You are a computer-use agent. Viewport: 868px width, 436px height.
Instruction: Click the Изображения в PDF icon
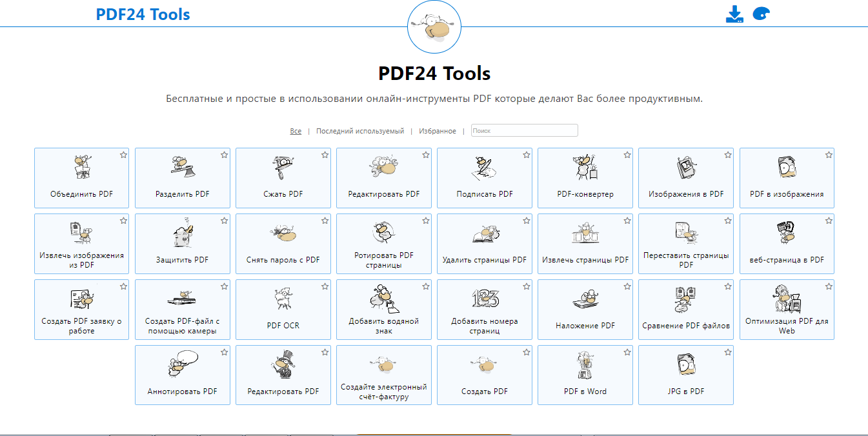click(686, 168)
